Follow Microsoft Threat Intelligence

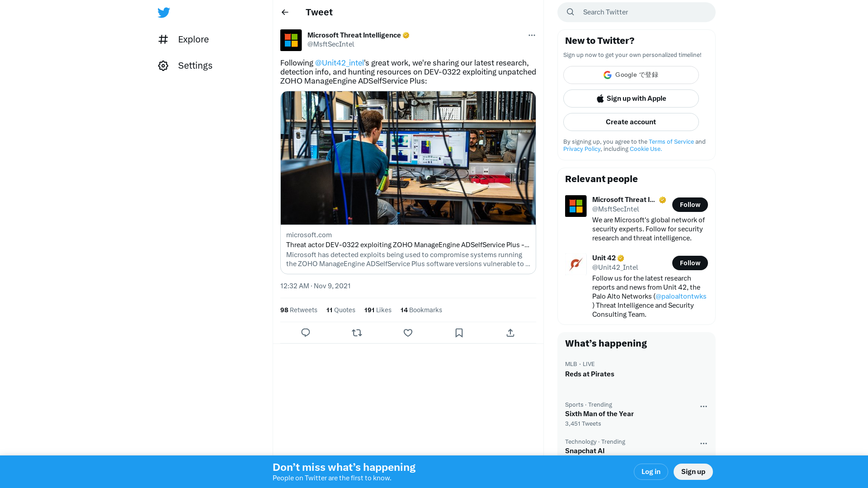point(690,205)
